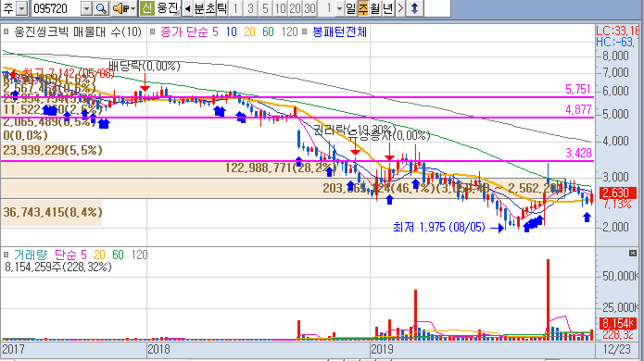Click the megaphone alert icon

point(120,8)
